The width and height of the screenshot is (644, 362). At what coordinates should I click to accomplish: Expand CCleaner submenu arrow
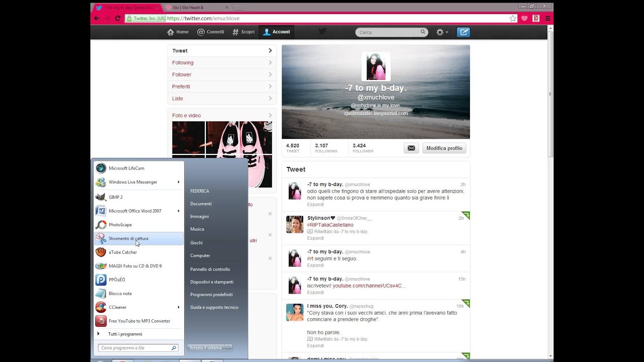click(179, 307)
